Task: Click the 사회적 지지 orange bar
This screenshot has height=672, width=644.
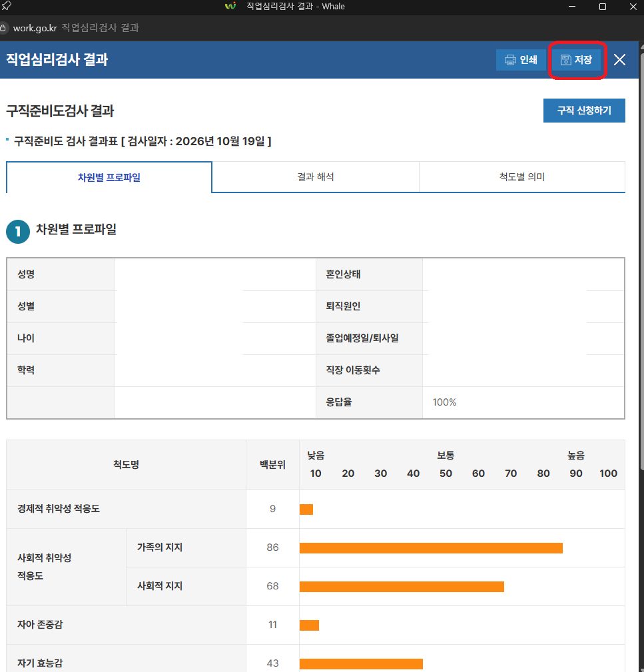Action: pyautogui.click(x=402, y=586)
